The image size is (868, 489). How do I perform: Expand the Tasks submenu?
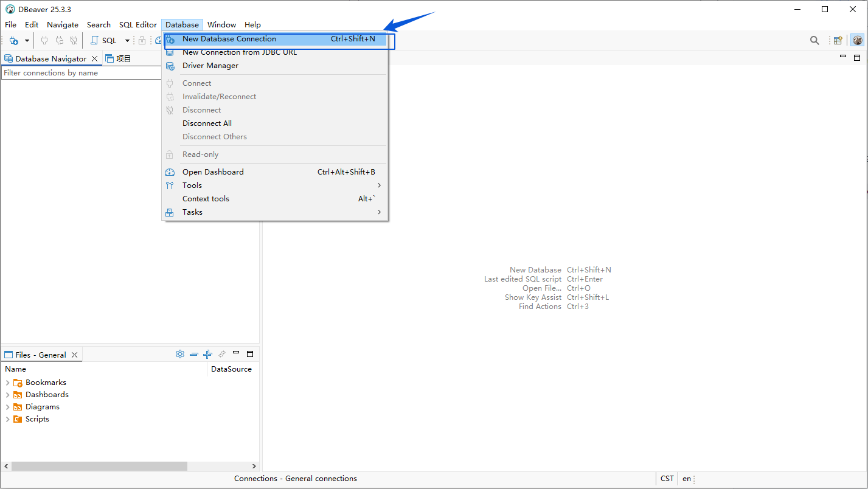(x=275, y=212)
